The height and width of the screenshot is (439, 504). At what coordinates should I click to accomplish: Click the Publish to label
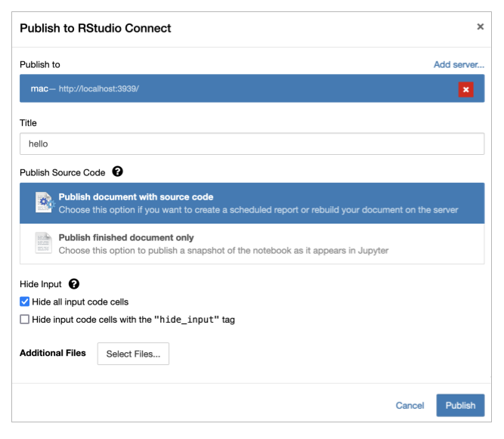pos(40,64)
